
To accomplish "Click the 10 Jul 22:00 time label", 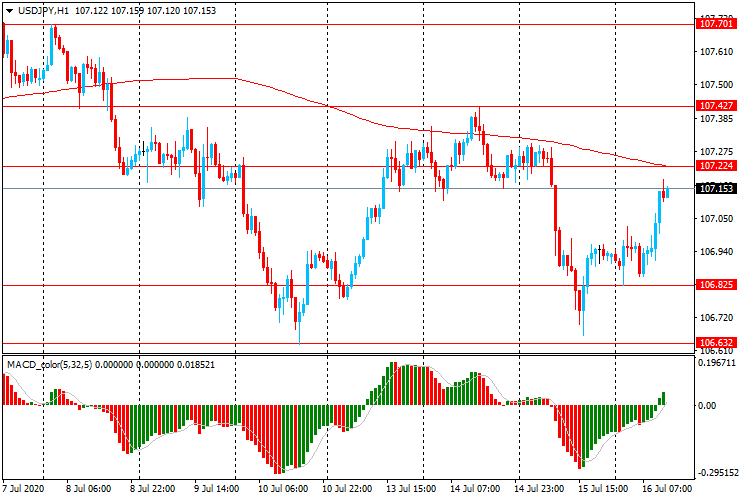I will (347, 488).
